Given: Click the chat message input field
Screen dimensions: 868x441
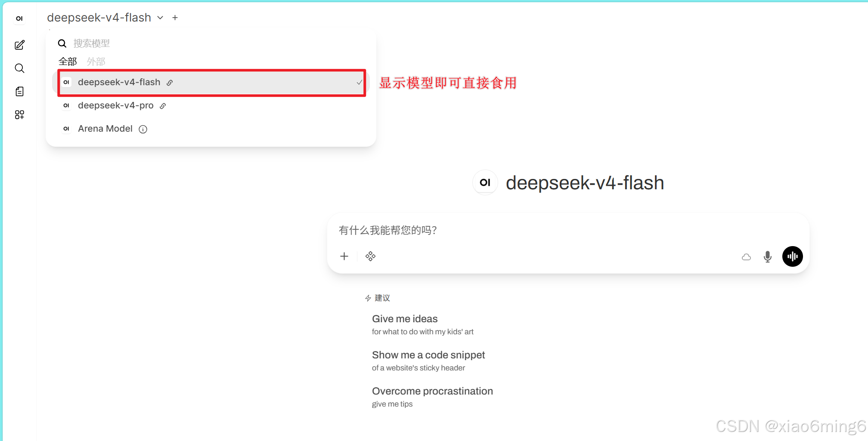Looking at the screenshot, I should click(x=568, y=230).
